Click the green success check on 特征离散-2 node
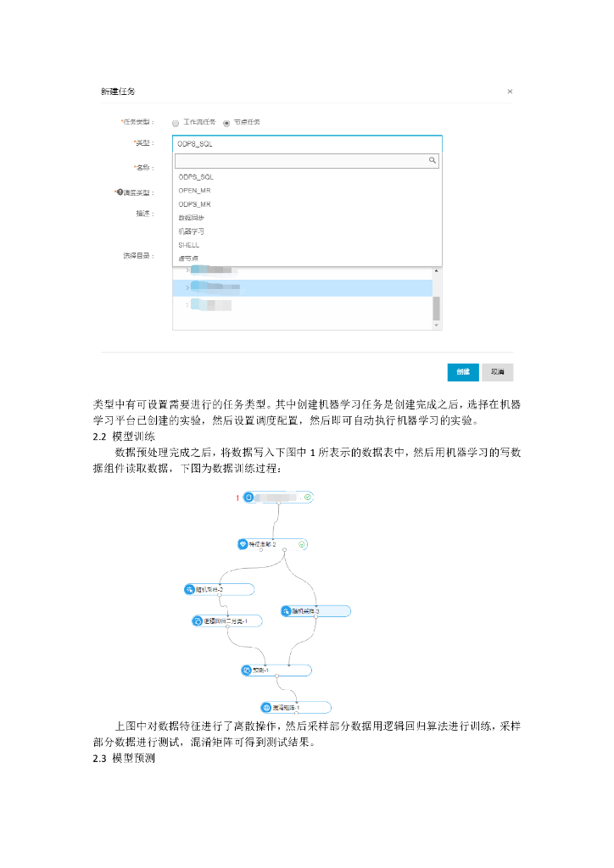Viewport: 614px width, 868px height. pyautogui.click(x=302, y=544)
